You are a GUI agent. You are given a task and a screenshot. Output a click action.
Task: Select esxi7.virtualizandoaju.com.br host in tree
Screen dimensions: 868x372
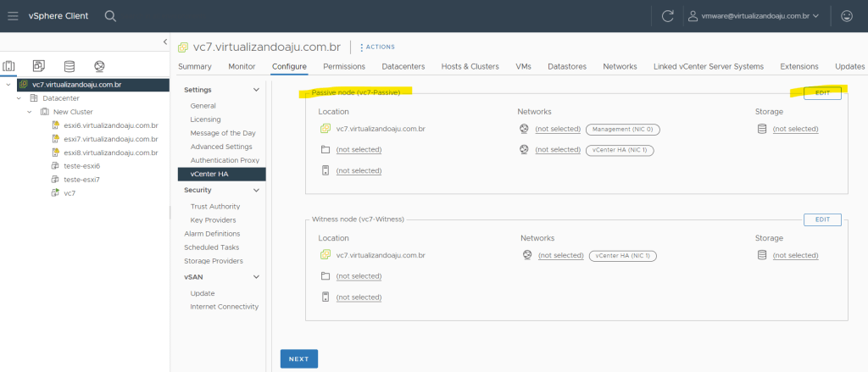click(111, 139)
